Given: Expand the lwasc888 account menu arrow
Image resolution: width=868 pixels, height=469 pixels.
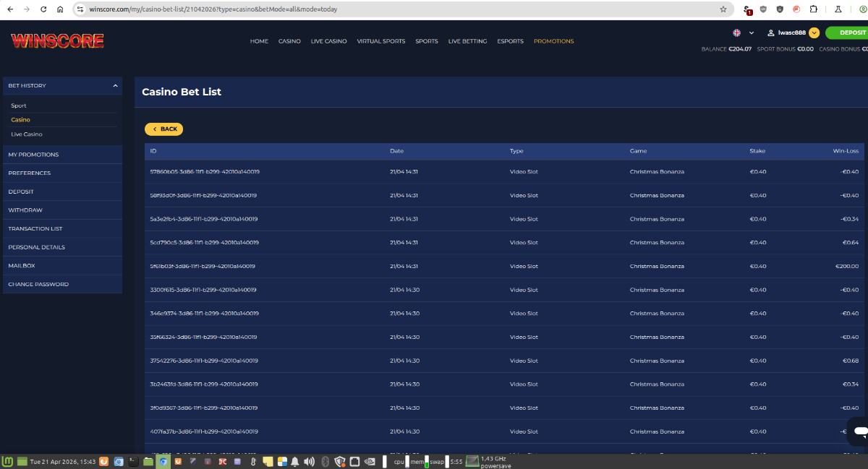Looking at the screenshot, I should point(814,33).
